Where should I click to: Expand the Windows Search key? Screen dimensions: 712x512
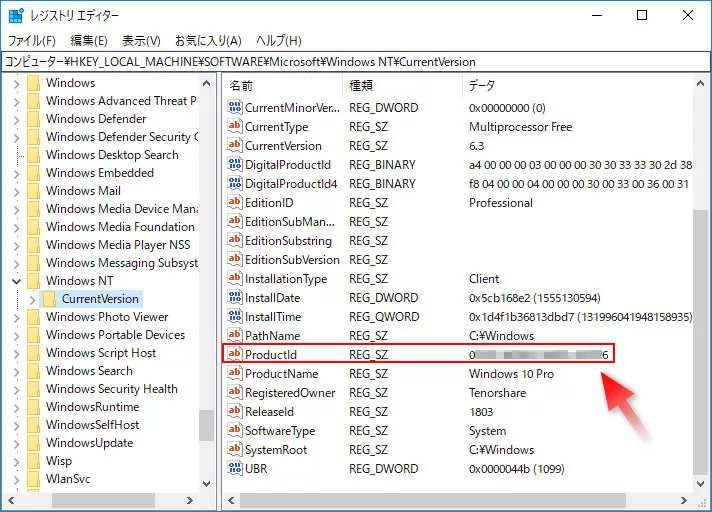tap(16, 372)
